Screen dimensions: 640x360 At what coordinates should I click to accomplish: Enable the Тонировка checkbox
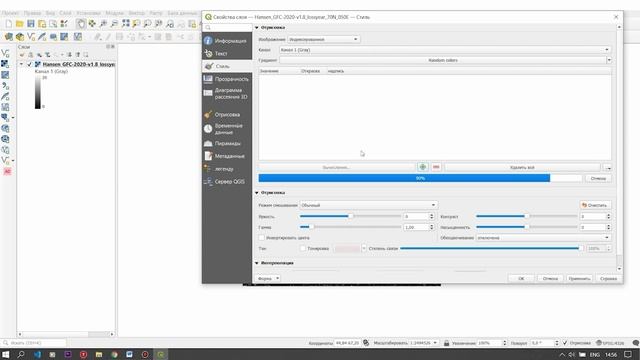(x=303, y=248)
